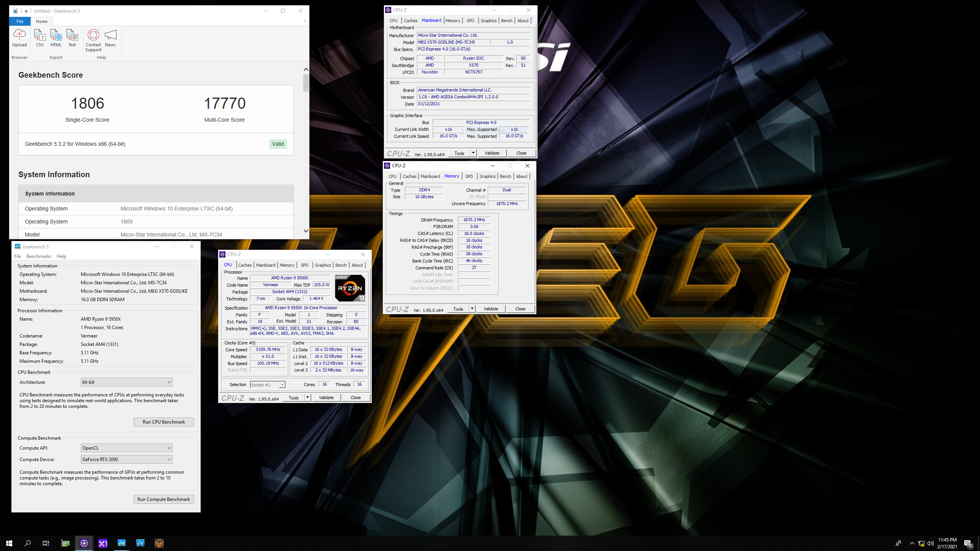Screen dimensions: 980x551
Task: Open the Tools dropdown arrow in the CPU-Z CPU tab window
Action: 307,398
